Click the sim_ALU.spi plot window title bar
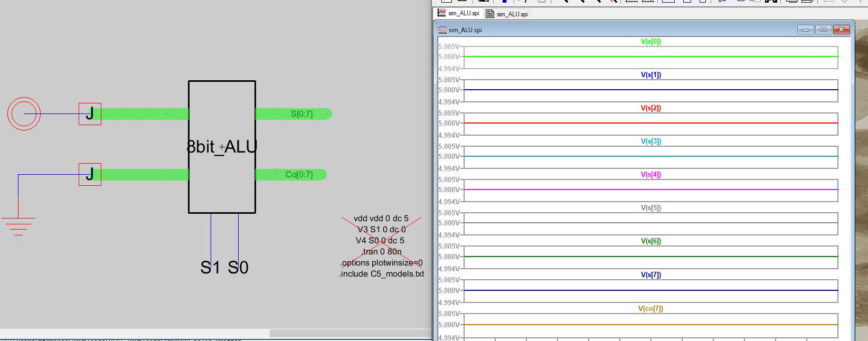868x341 pixels. coord(644,30)
